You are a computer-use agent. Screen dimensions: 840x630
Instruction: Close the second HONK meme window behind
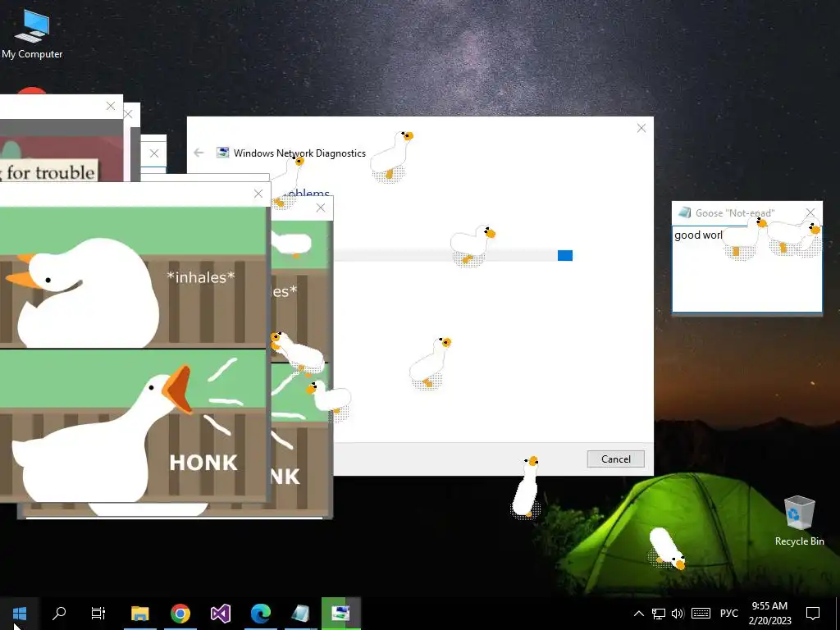(x=321, y=208)
